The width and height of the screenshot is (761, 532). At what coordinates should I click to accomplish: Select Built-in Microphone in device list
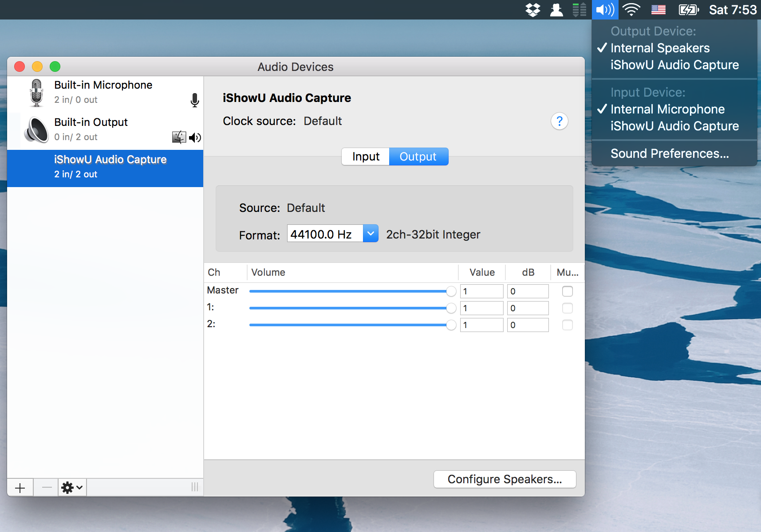(105, 94)
